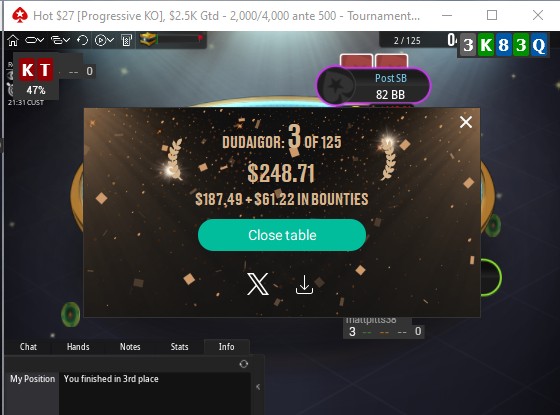Open the Notes tab

click(x=130, y=347)
